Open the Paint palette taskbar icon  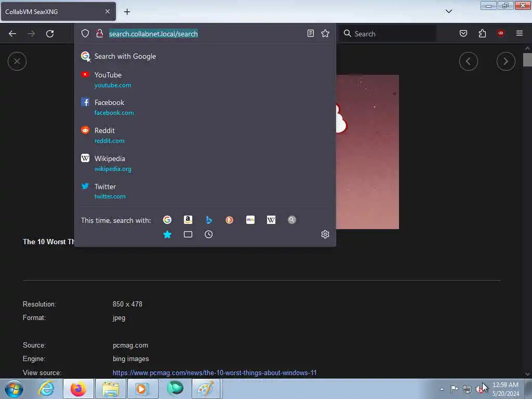coord(206,389)
